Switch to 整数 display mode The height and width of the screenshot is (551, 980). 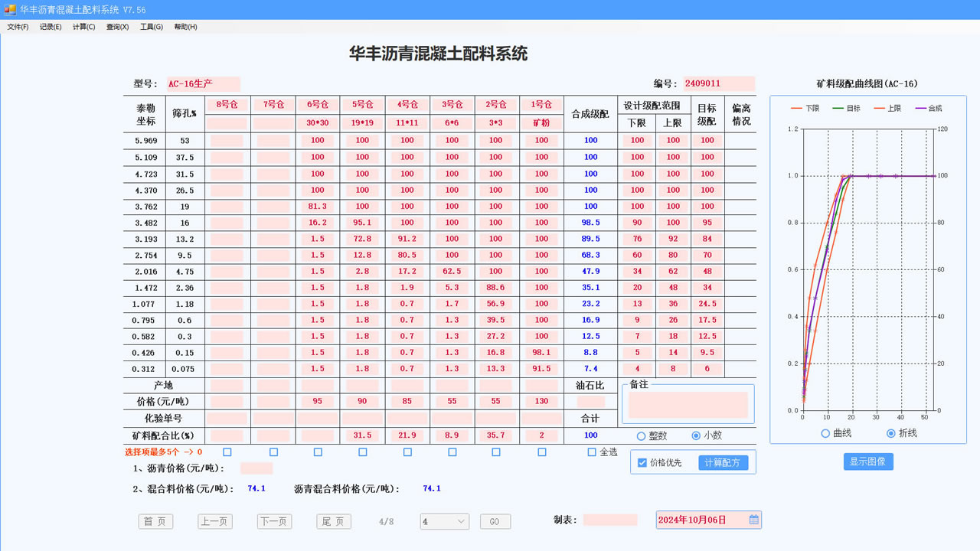click(642, 435)
